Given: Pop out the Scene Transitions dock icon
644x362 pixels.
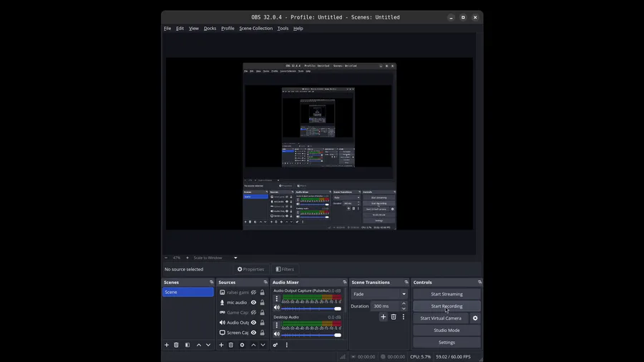Looking at the screenshot, I should (406, 283).
